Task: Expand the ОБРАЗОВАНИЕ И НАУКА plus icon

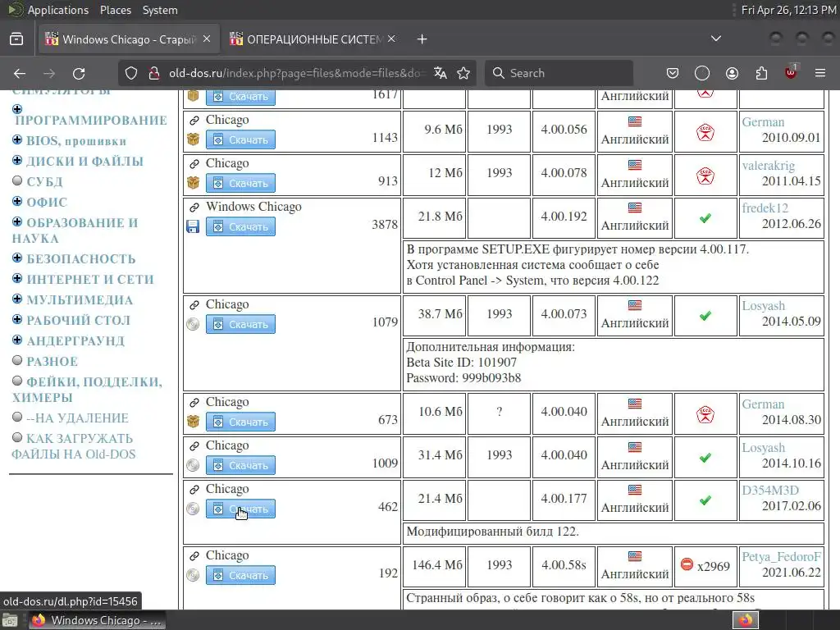Action: pos(17,221)
